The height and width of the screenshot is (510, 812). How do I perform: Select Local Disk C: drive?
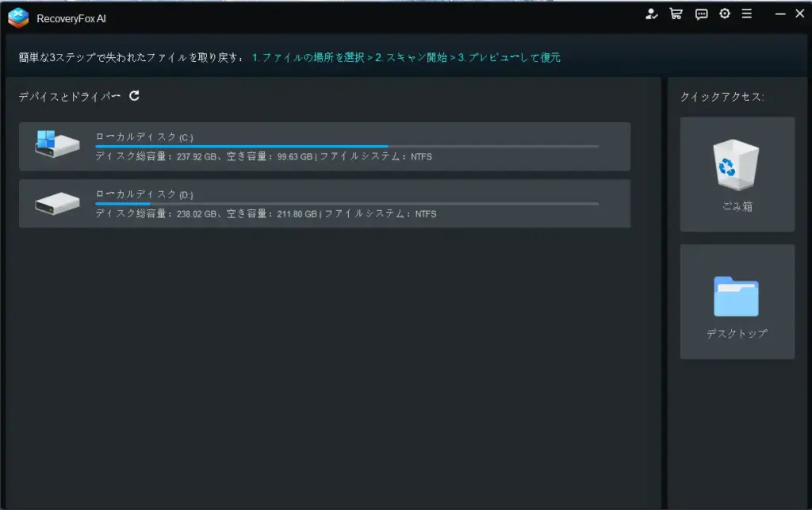(317, 146)
